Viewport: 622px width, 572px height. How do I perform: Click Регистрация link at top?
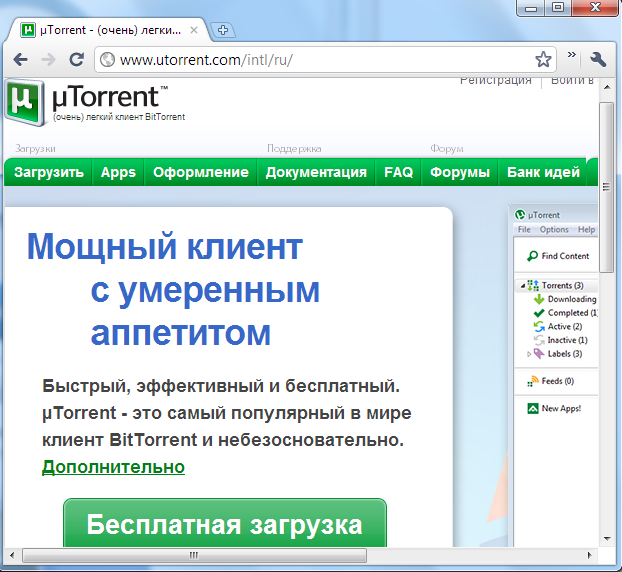pos(495,81)
